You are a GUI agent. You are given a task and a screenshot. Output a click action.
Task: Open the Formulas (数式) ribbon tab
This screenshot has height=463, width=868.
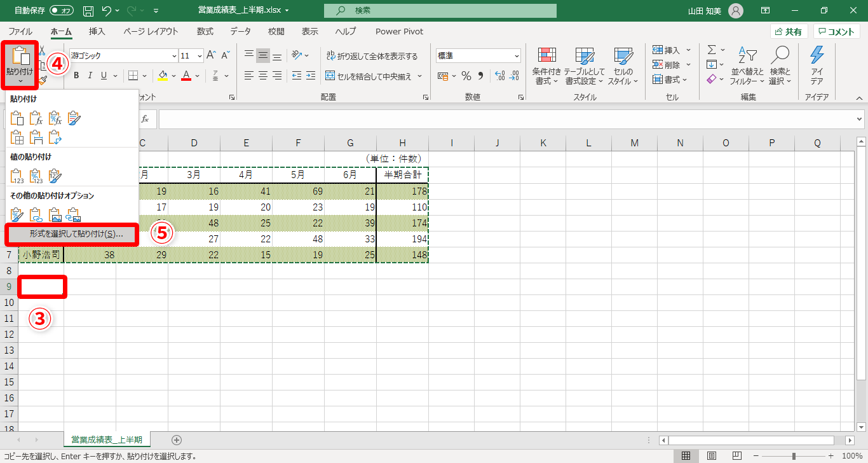(x=205, y=31)
